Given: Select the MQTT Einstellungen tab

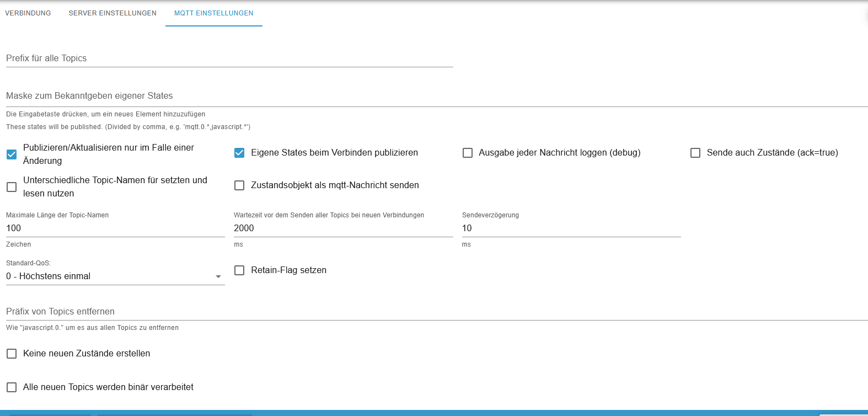Looking at the screenshot, I should 214,13.
